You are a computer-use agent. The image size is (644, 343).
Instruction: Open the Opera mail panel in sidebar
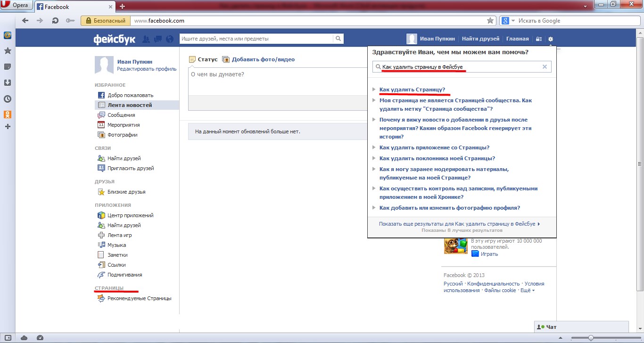click(8, 35)
